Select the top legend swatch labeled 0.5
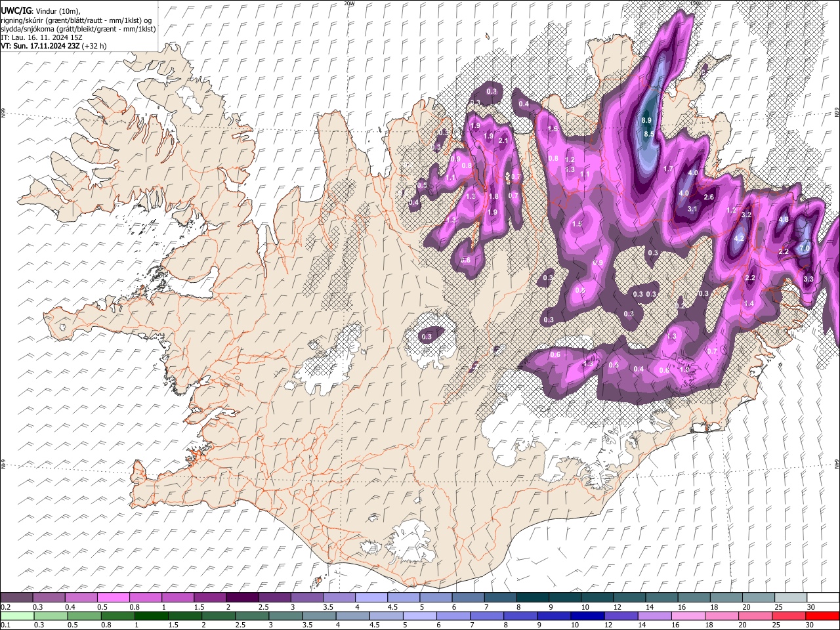 point(114,597)
